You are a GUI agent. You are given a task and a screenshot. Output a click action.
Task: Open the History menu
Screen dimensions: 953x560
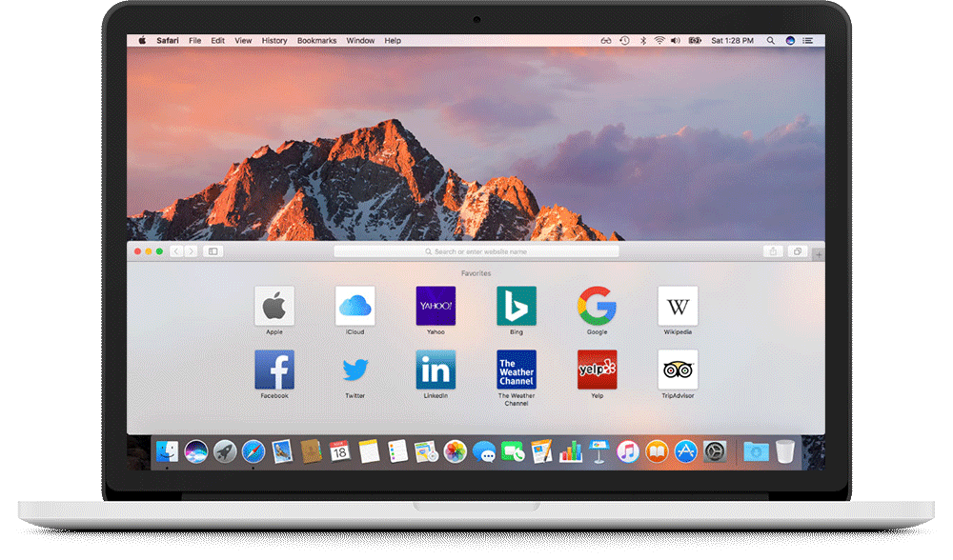click(x=274, y=41)
